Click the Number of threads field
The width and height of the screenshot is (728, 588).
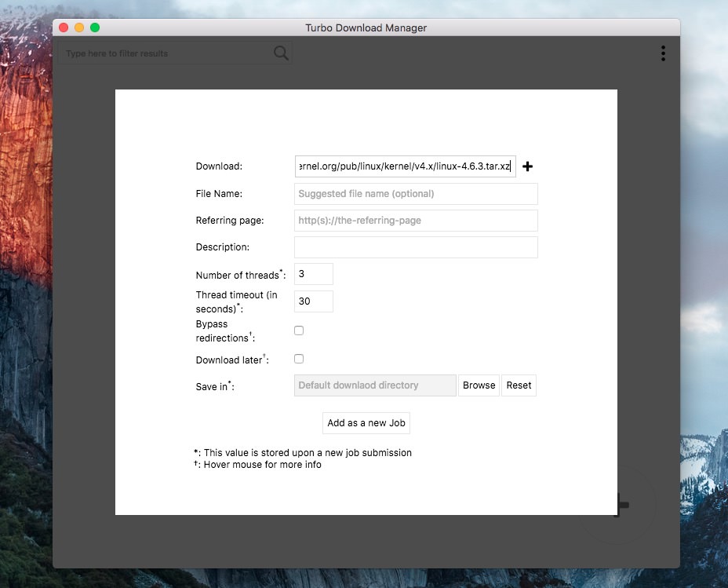tap(314, 274)
